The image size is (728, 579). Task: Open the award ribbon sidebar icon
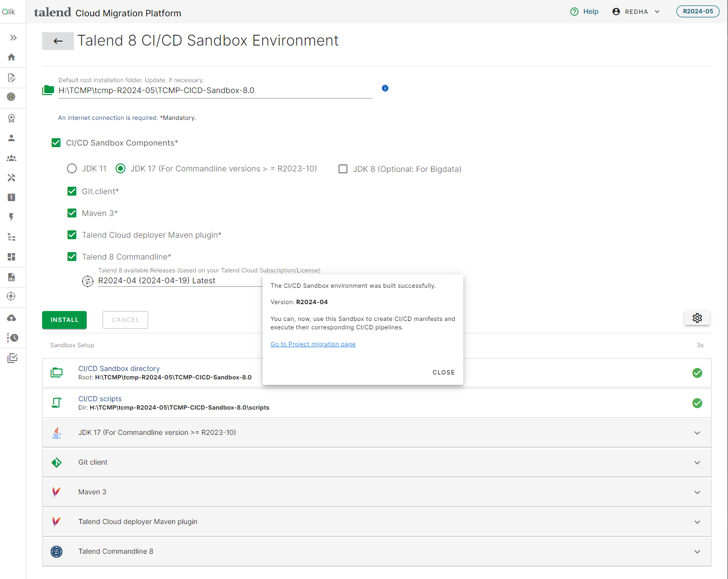[11, 118]
